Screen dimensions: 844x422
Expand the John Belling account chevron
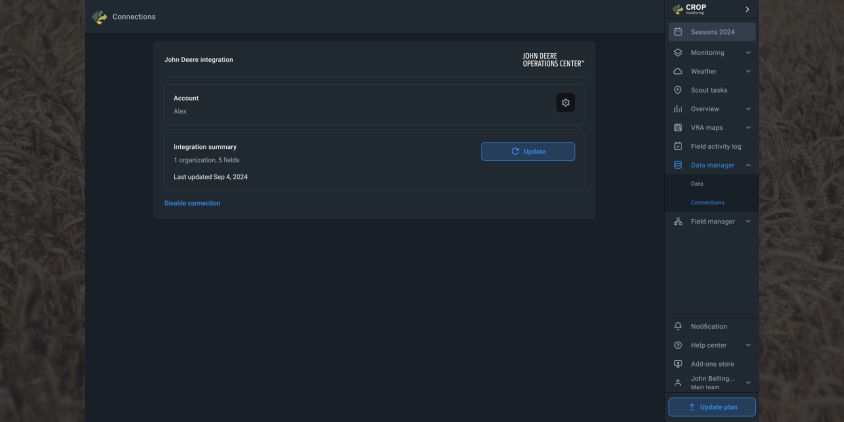coord(748,383)
